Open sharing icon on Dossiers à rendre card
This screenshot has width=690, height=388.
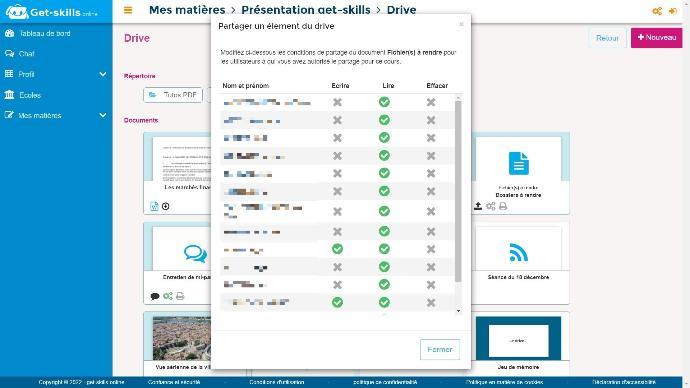coord(491,206)
